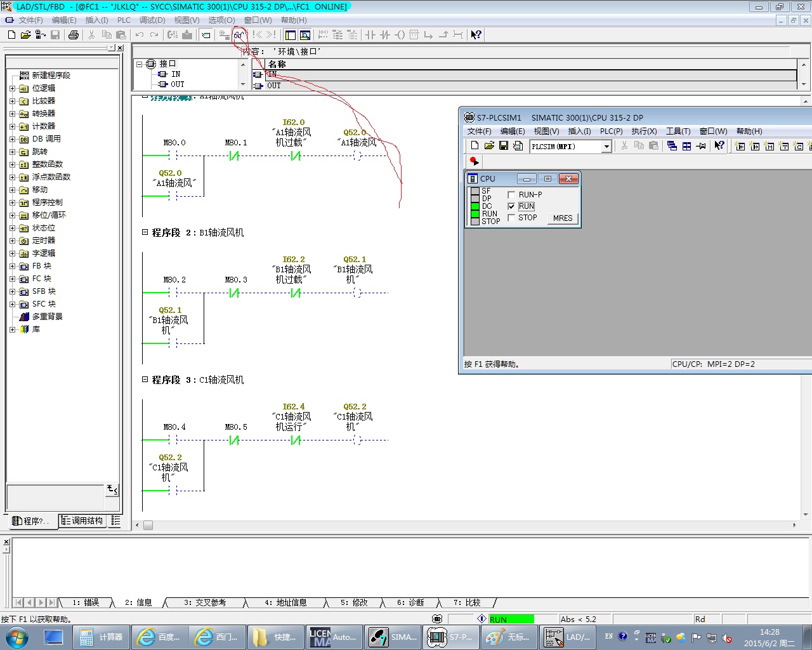812x650 pixels.
Task: Insert a normally open contact from toolbar
Action: (370, 35)
